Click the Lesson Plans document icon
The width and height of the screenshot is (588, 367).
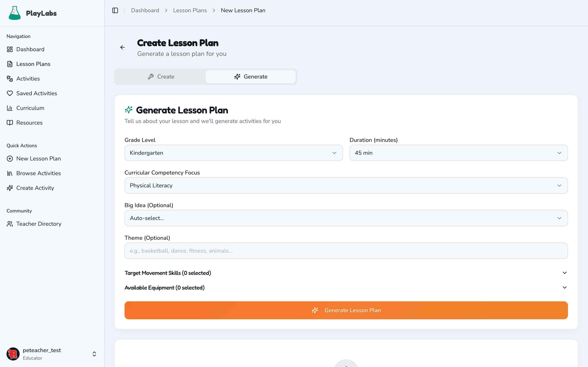(x=10, y=64)
